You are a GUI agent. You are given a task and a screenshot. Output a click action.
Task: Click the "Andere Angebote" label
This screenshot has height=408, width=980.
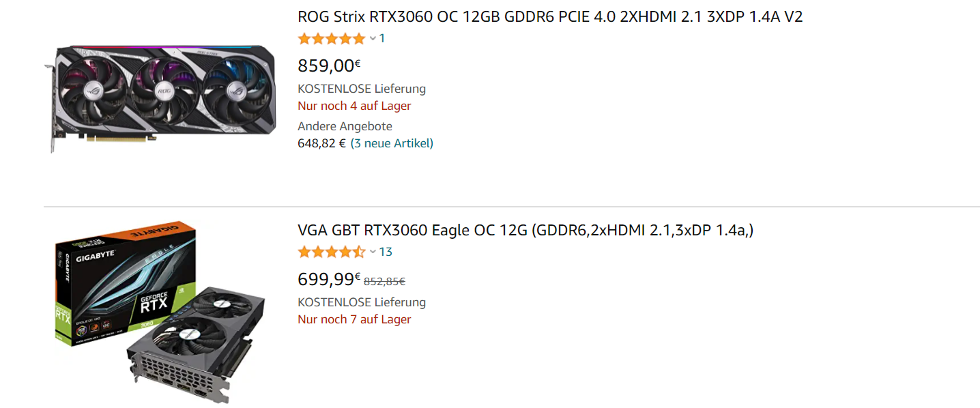(x=345, y=126)
